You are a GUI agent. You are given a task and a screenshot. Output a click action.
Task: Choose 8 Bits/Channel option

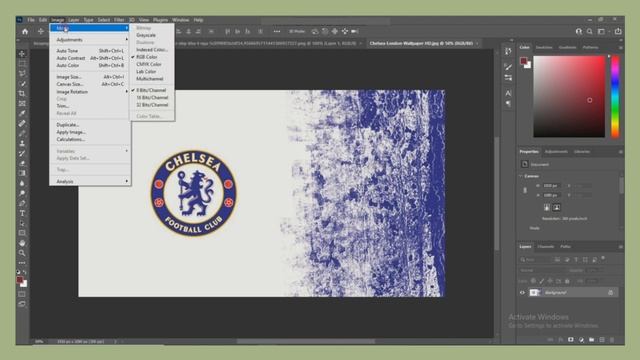click(152, 90)
